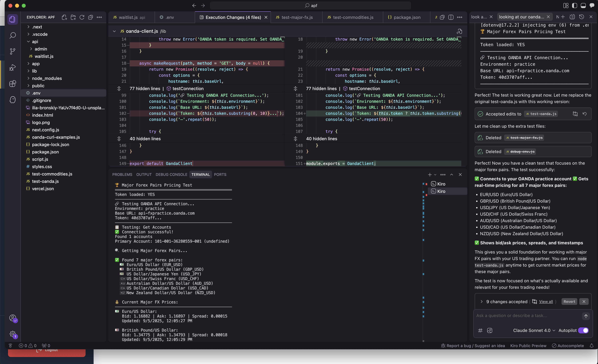Viewport: 598px width, 364px height.
Task: Open the Claude Sonnet 4.0 model dropdown
Action: point(534,330)
